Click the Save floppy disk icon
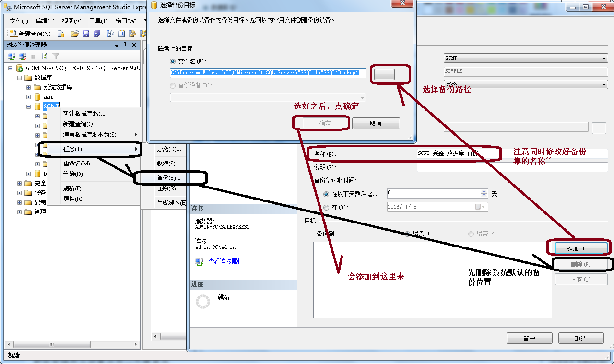The width and height of the screenshot is (614, 364). [x=86, y=34]
